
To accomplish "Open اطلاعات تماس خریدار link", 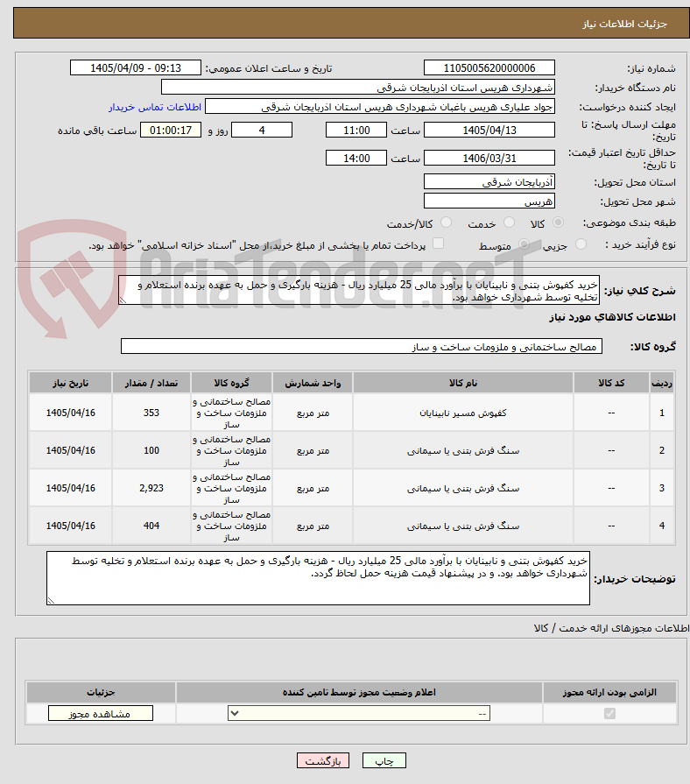I will click(x=155, y=107).
